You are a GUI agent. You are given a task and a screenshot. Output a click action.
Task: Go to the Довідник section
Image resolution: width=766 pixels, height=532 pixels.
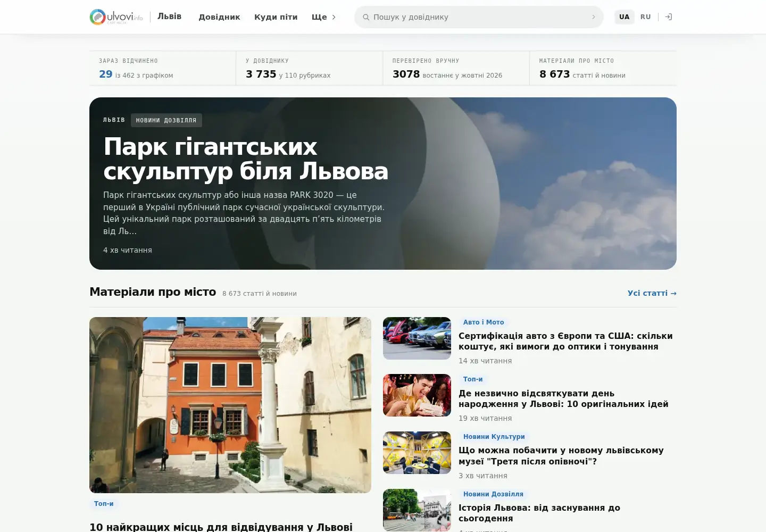pyautogui.click(x=219, y=17)
